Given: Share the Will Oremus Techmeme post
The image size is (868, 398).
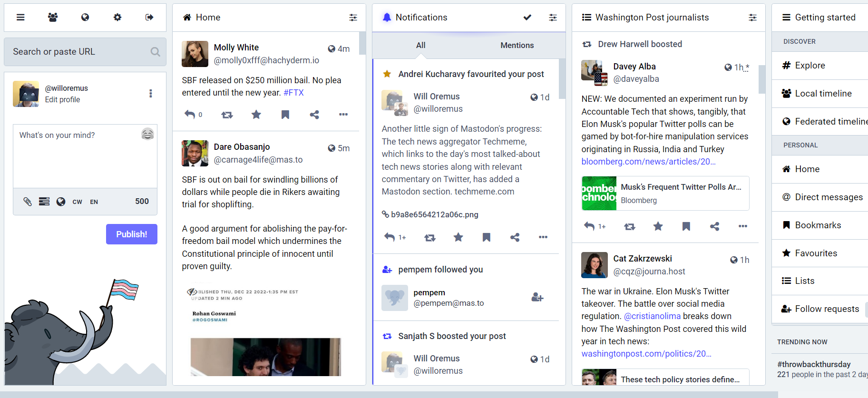Looking at the screenshot, I should click(515, 237).
